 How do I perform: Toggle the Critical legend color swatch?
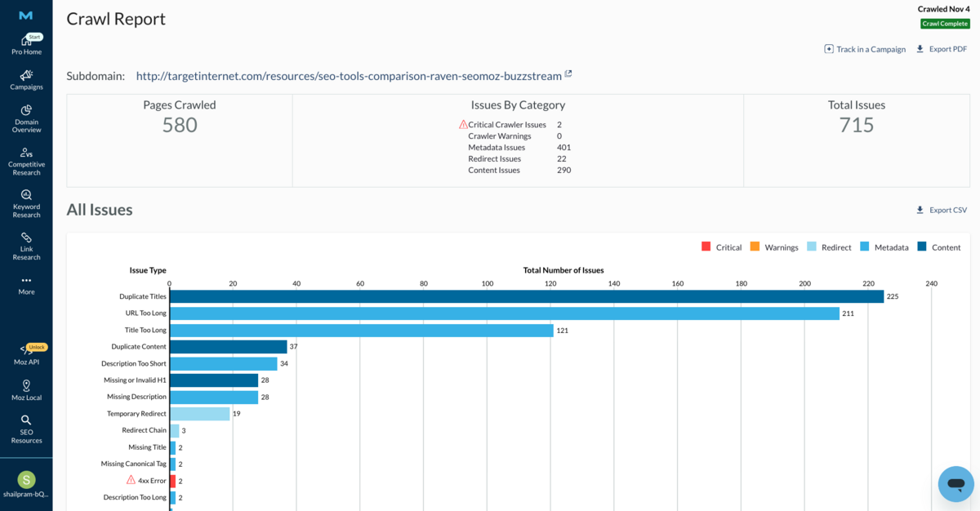click(706, 247)
